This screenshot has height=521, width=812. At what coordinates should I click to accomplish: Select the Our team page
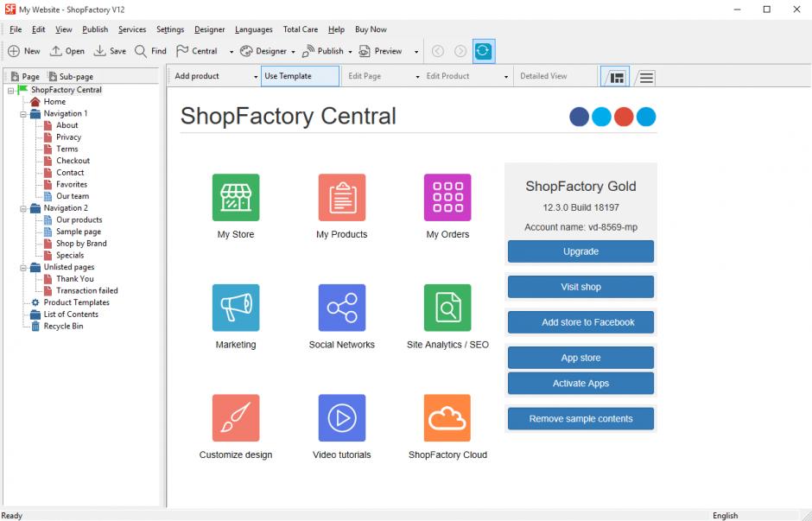pyautogui.click(x=73, y=196)
